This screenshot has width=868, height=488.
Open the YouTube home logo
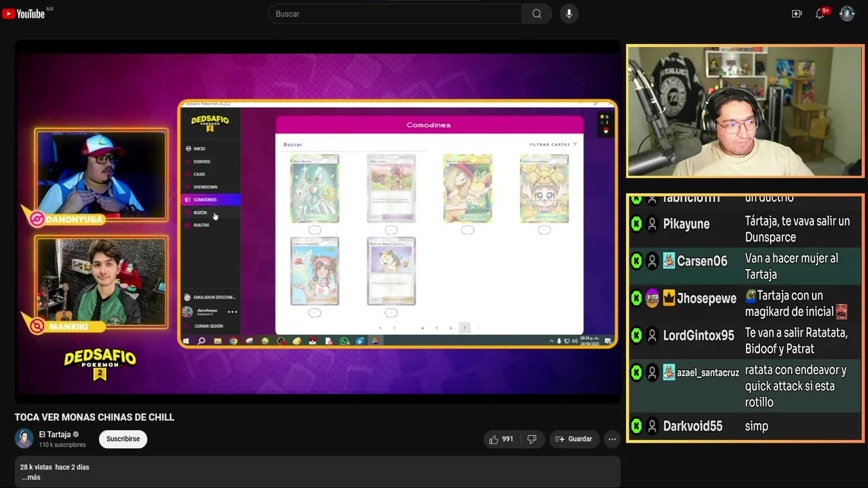[x=24, y=14]
